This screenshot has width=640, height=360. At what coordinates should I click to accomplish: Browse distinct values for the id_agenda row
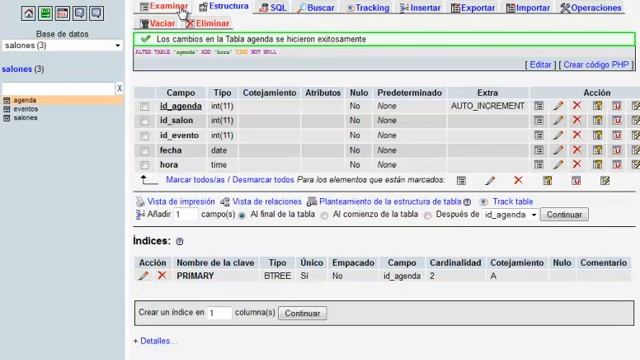pos(539,106)
